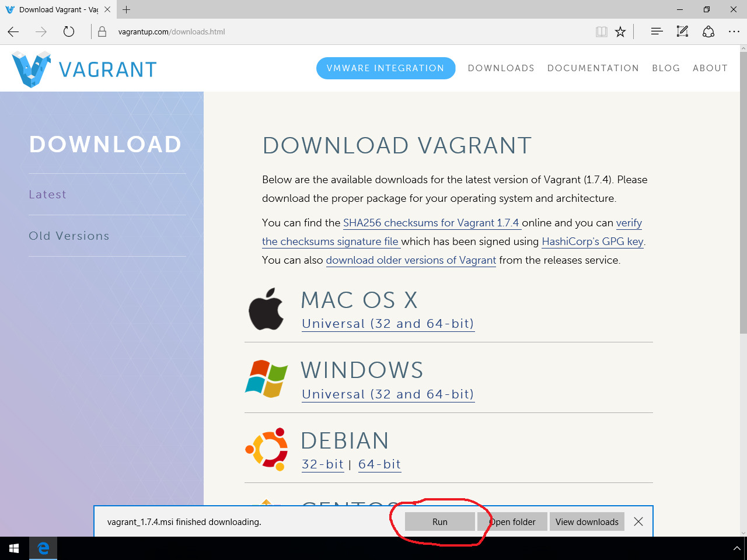The width and height of the screenshot is (747, 560).
Task: Dismiss the download notification bar
Action: 638,521
